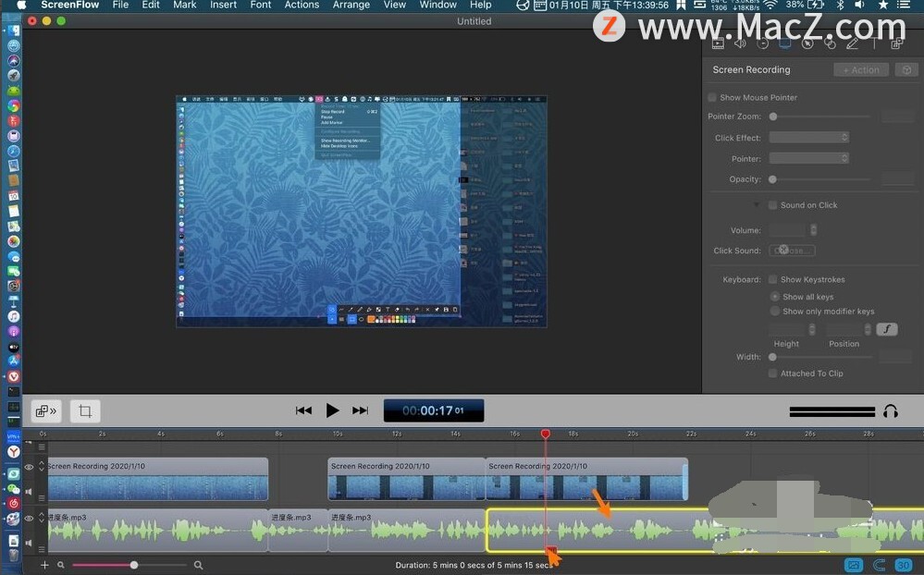Viewport: 924px width, 575px height.
Task: Select the first Screen Recording 2020/1/10 clip
Action: coord(158,479)
